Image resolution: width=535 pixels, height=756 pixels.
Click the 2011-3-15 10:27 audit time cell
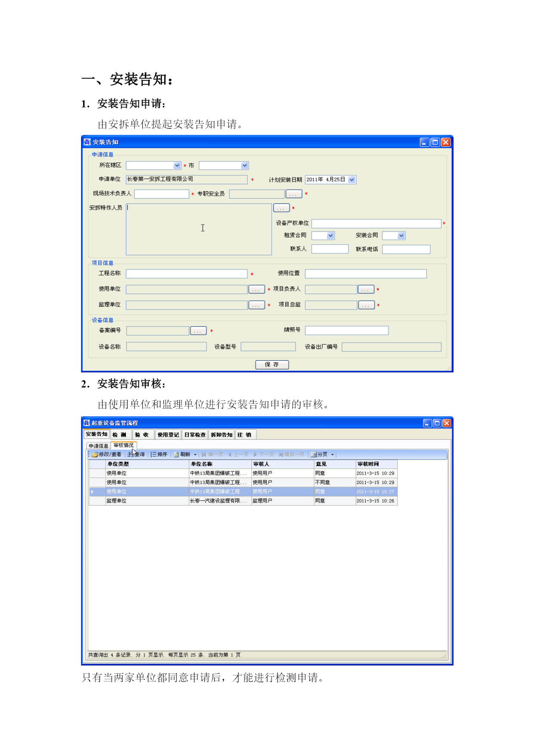pos(376,492)
